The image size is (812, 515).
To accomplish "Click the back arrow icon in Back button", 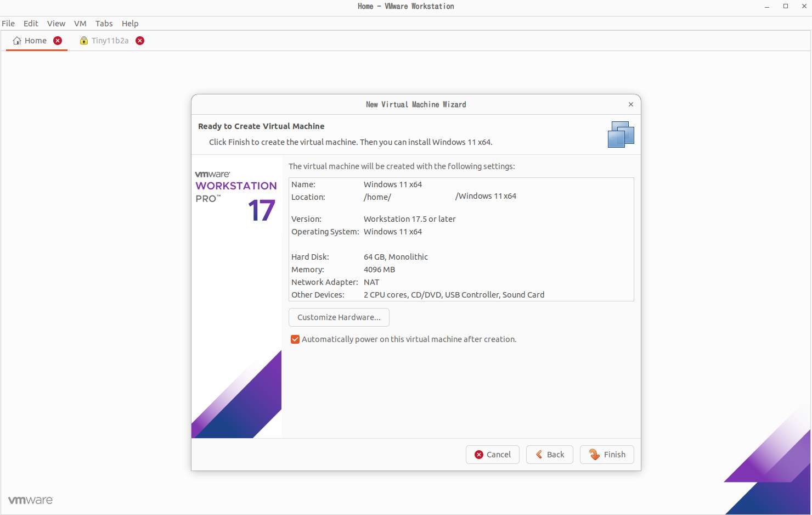I will coord(539,455).
